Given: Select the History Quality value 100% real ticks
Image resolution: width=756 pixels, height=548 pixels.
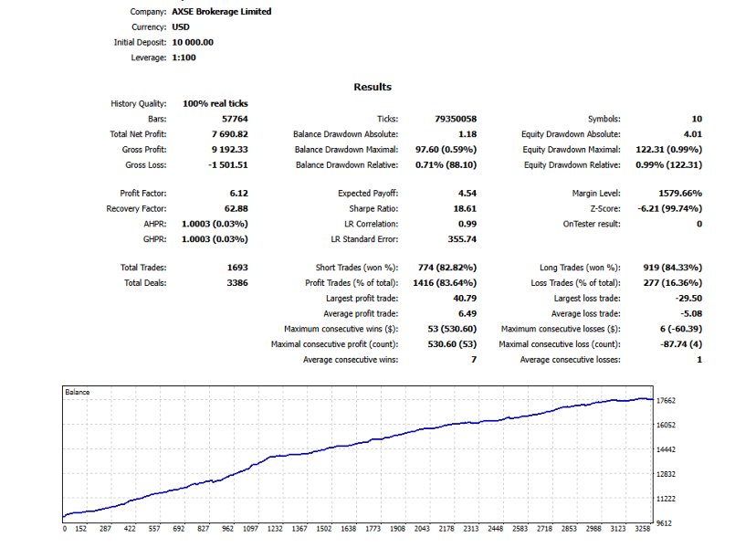Looking at the screenshot, I should 215,104.
